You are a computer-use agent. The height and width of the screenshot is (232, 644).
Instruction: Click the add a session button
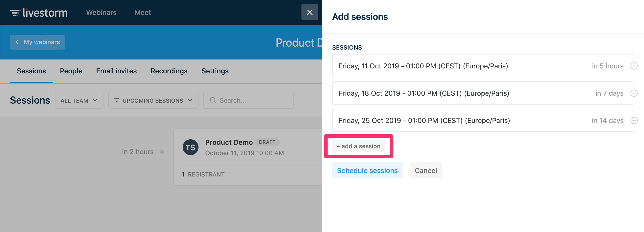pyautogui.click(x=358, y=146)
